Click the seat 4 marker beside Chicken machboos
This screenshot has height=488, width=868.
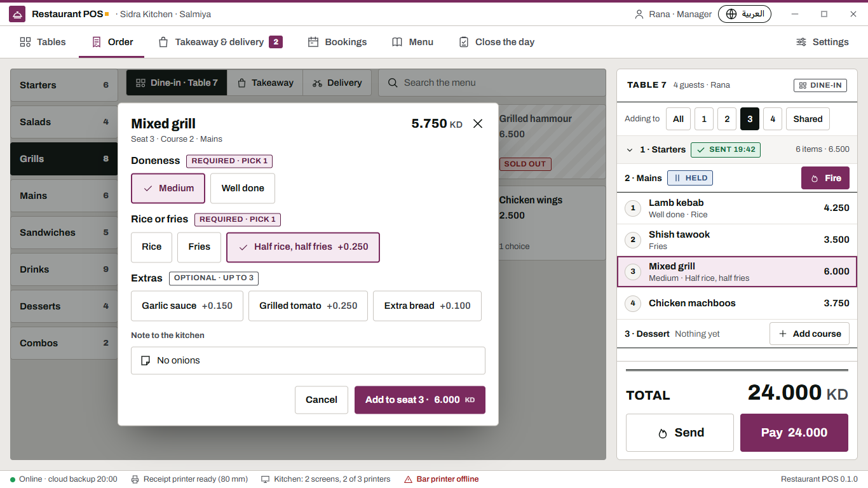[633, 303]
